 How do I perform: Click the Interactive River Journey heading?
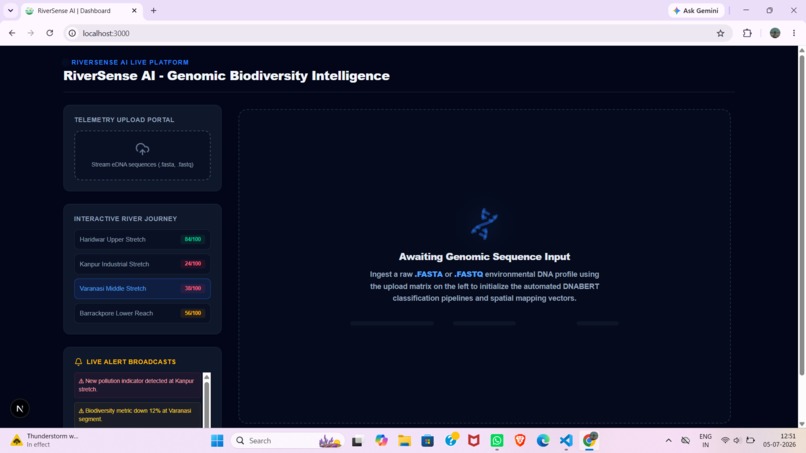tap(125, 219)
